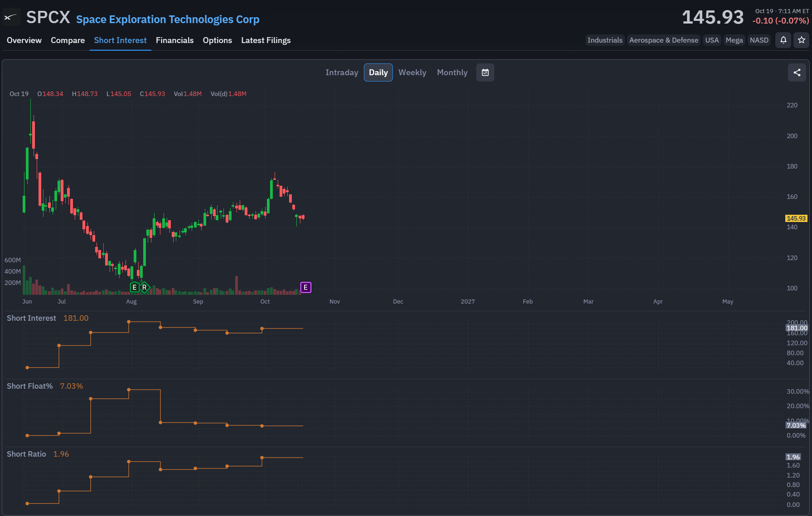Click the purple E upcoming earnings marker
The image size is (812, 516).
tap(306, 287)
